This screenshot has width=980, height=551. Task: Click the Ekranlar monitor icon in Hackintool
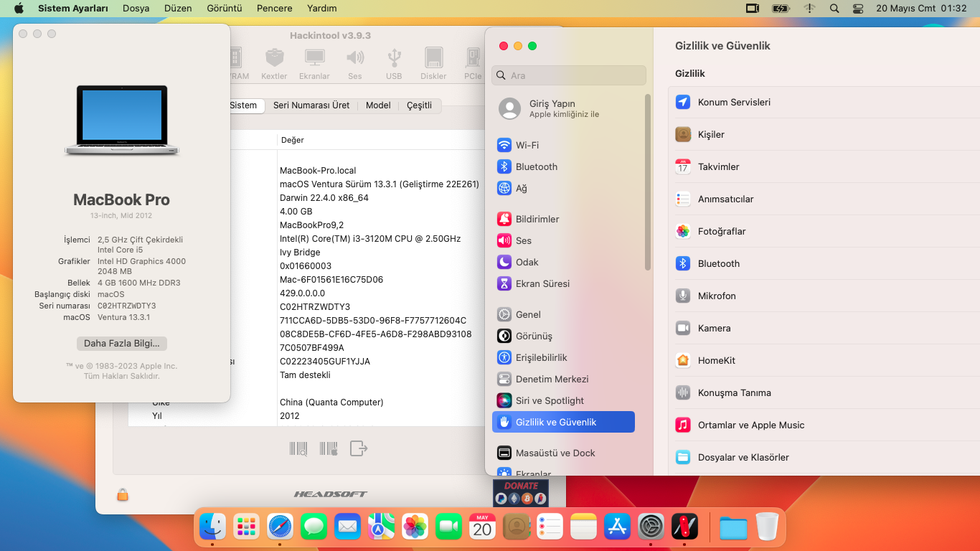[314, 63]
